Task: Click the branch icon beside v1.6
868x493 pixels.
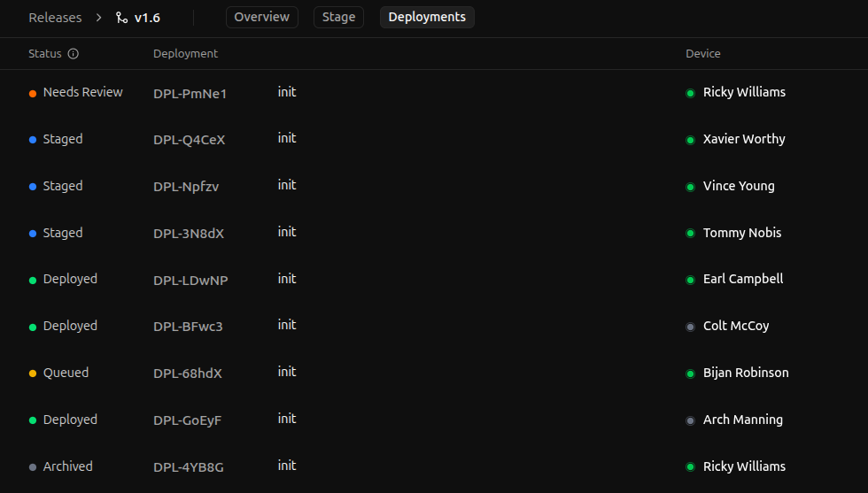Action: [121, 18]
